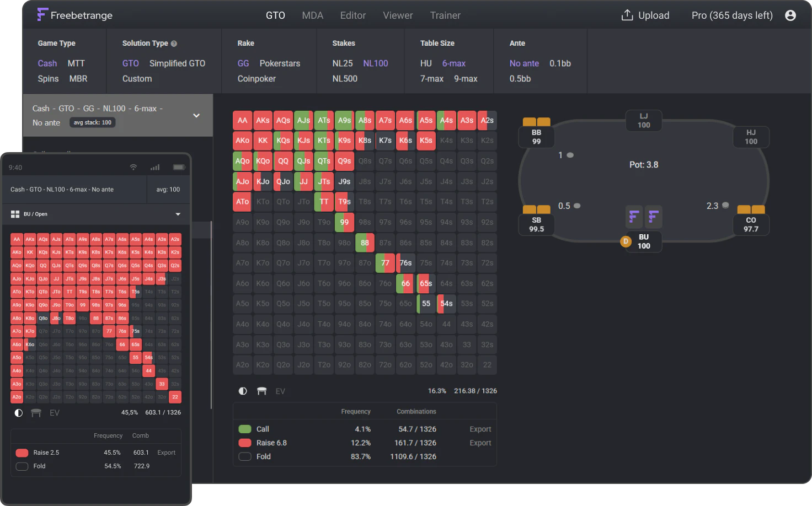Export Raise 2.5 range in mobile panel
This screenshot has width=812, height=506.
pos(166,453)
